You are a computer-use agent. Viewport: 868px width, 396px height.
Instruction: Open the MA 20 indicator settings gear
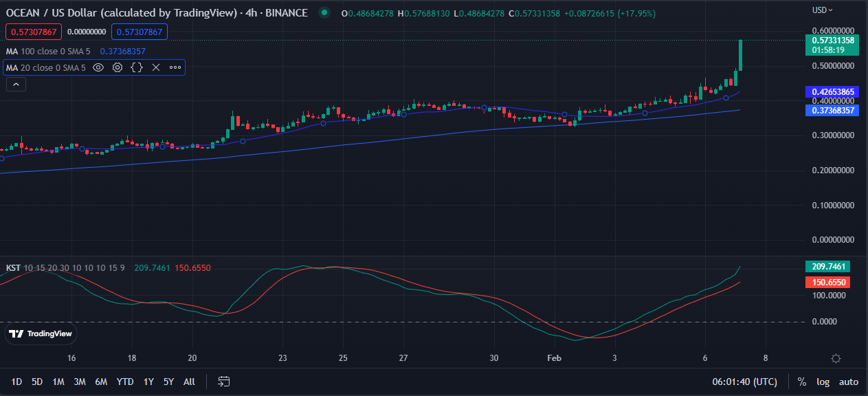point(117,67)
